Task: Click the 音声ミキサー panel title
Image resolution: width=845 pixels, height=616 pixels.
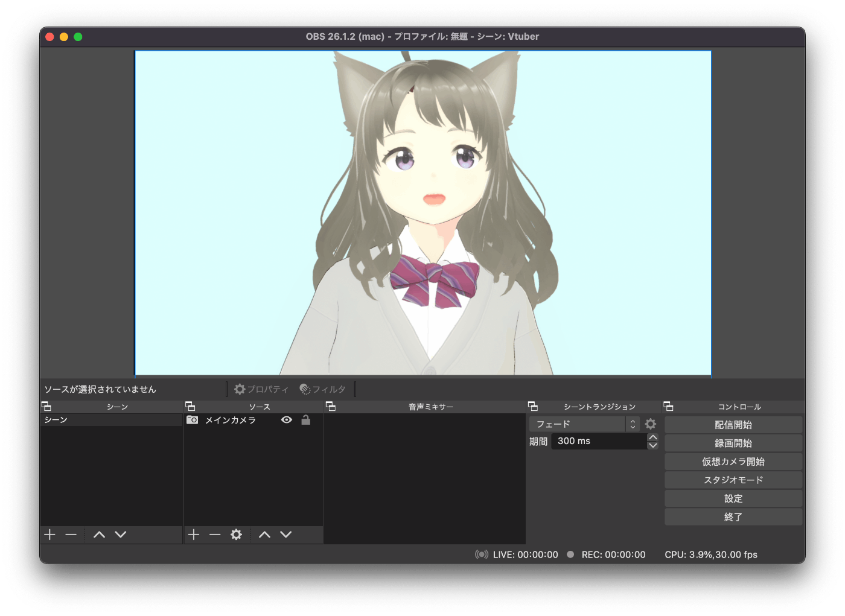Action: [431, 407]
